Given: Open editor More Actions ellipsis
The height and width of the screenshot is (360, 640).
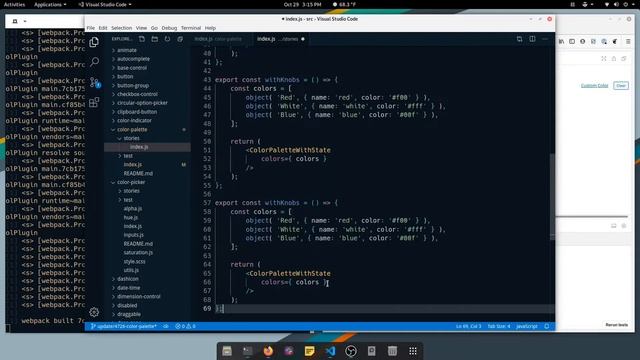Looking at the screenshot, I should tap(545, 39).
